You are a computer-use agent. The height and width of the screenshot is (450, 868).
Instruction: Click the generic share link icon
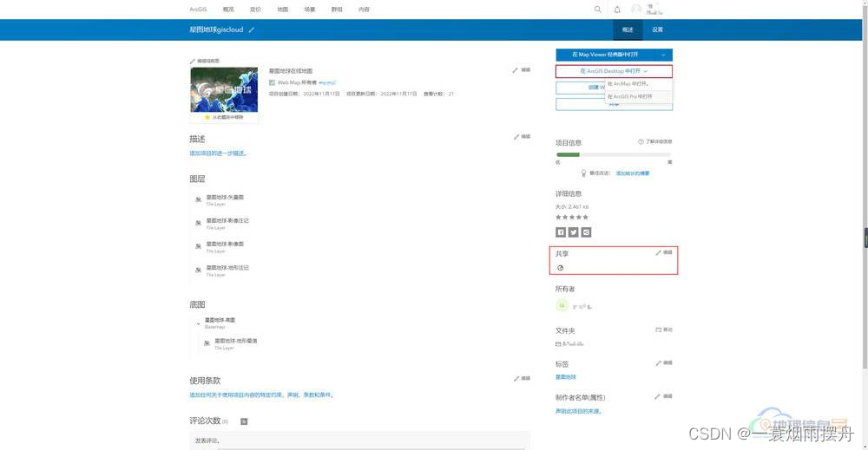tap(586, 232)
